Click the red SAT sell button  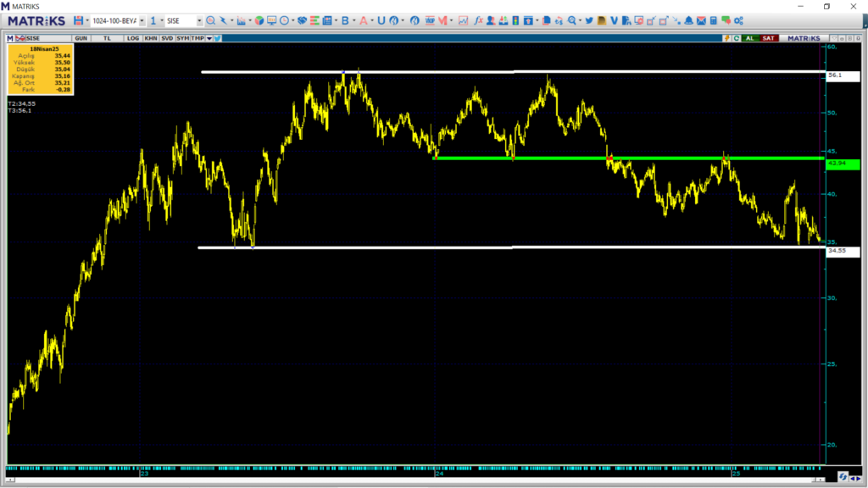click(769, 38)
